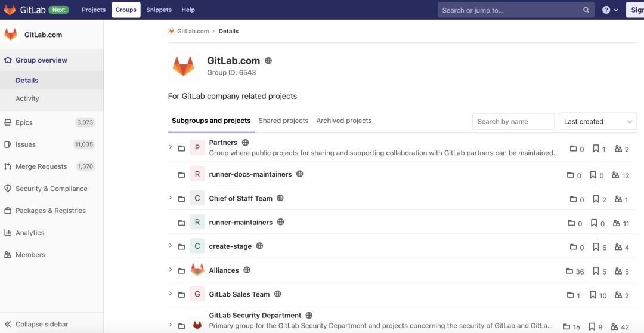Click the GitLab.com group avatar in sidebar

point(11,35)
